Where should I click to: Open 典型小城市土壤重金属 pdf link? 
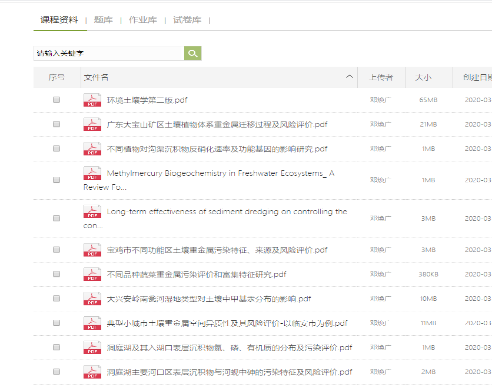pyautogui.click(x=227, y=323)
